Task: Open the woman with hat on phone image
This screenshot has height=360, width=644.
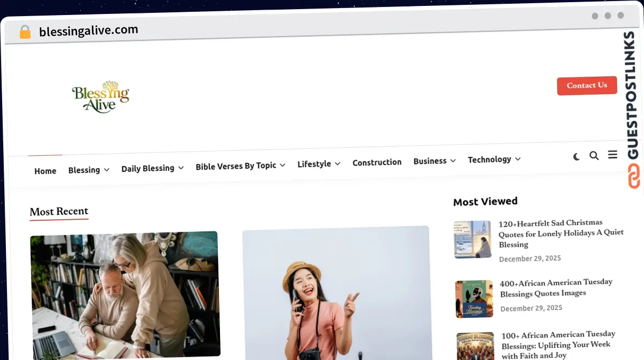Action: pyautogui.click(x=336, y=293)
